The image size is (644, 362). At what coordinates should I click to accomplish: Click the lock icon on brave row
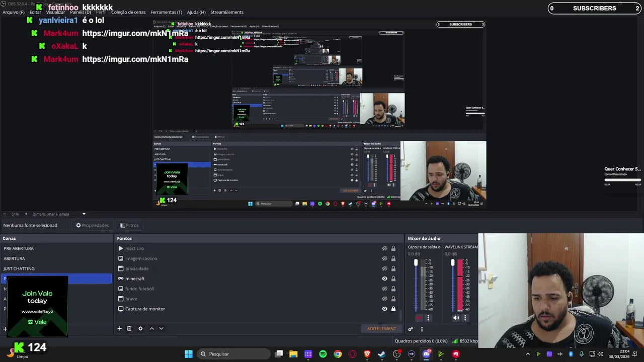[393, 299]
